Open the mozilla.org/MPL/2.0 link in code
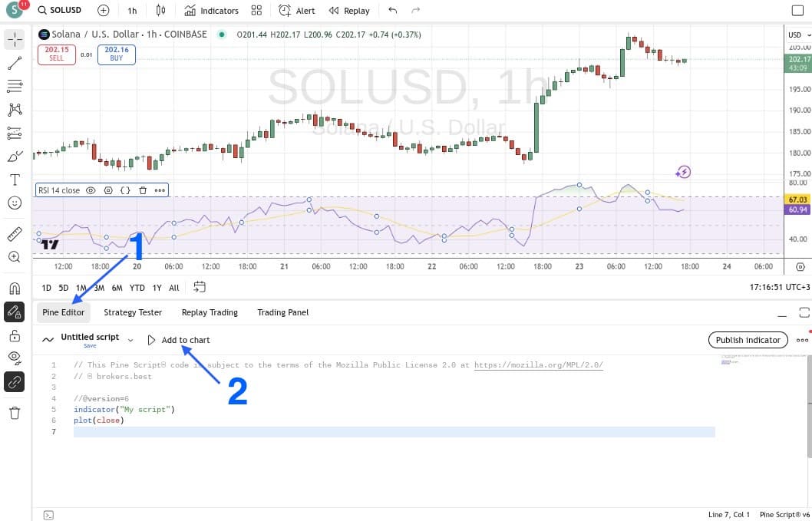 click(x=539, y=365)
